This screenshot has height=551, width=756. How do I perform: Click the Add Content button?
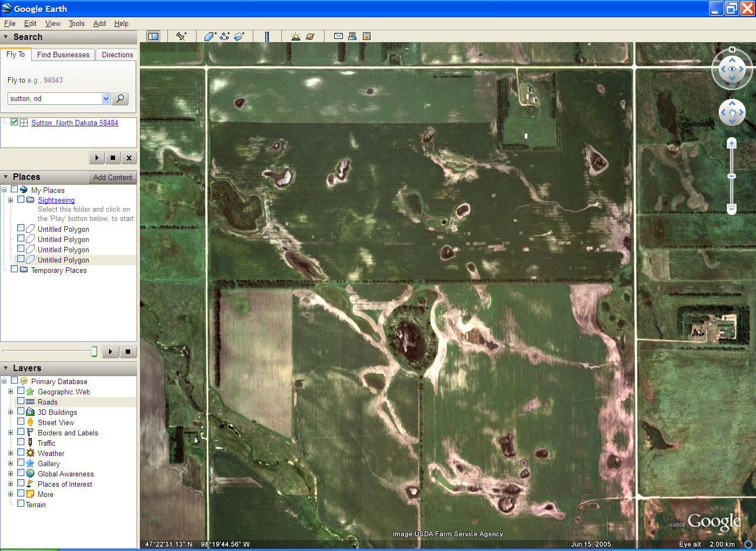(x=112, y=177)
